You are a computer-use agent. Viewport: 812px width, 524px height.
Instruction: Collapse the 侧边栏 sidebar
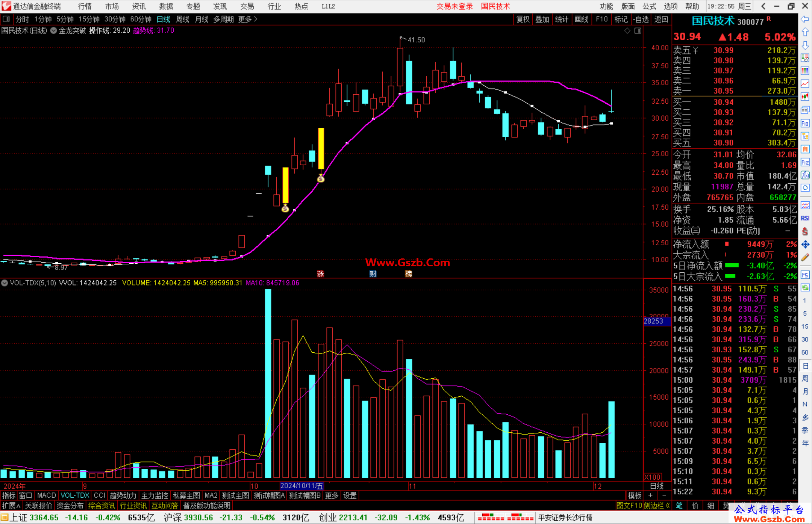coord(657,506)
